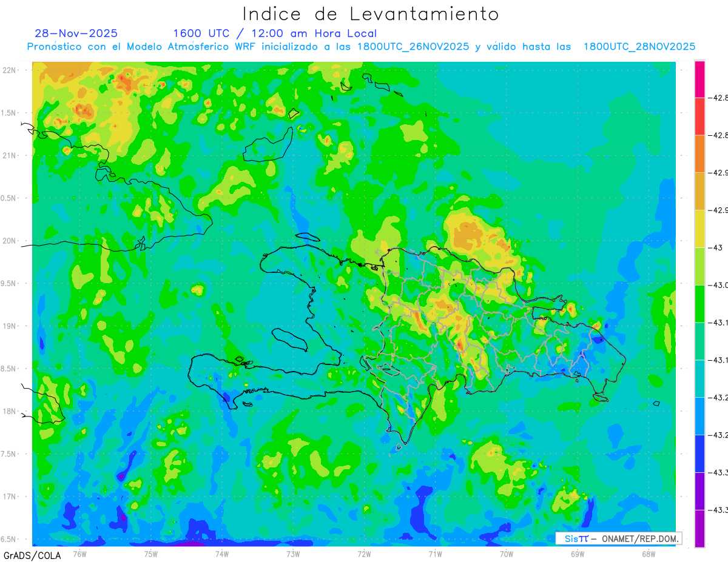Click the "18N" latitude label
Viewport: 728px width, 562px height.
(10, 411)
